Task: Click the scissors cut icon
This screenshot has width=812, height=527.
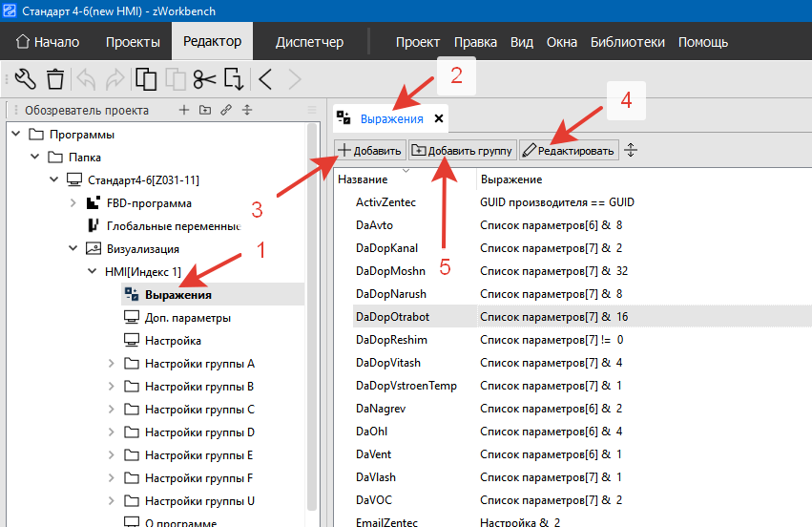Action: [x=203, y=79]
